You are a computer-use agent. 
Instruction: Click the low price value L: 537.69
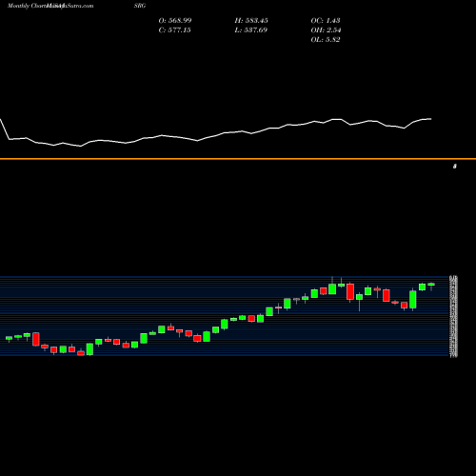pyautogui.click(x=251, y=30)
